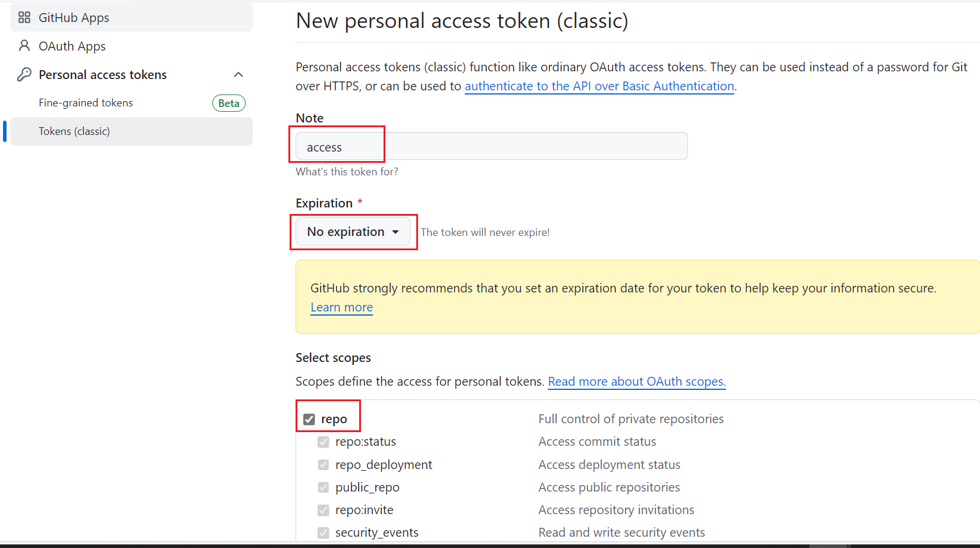Click Learn more in the yellow warning

[341, 307]
